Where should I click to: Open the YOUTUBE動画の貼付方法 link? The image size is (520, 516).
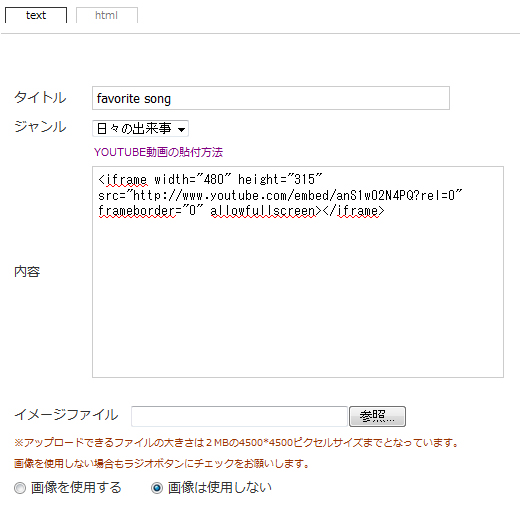point(158,152)
